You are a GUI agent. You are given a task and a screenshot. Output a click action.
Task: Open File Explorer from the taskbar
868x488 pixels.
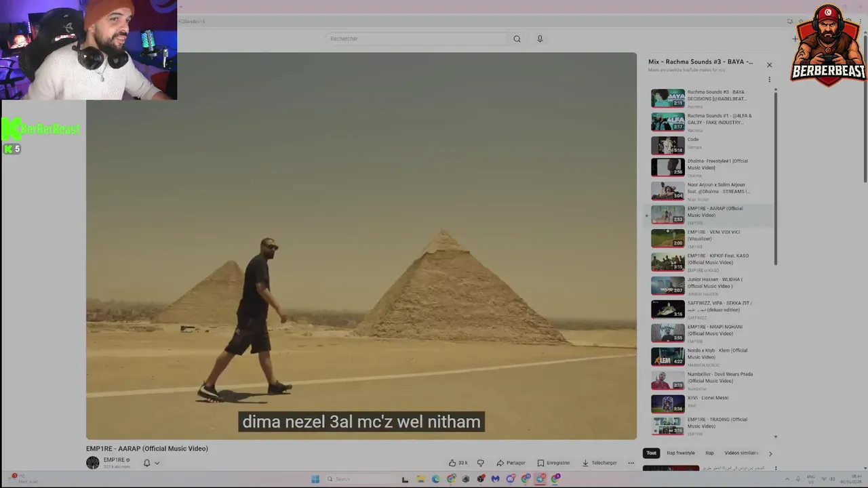420,479
